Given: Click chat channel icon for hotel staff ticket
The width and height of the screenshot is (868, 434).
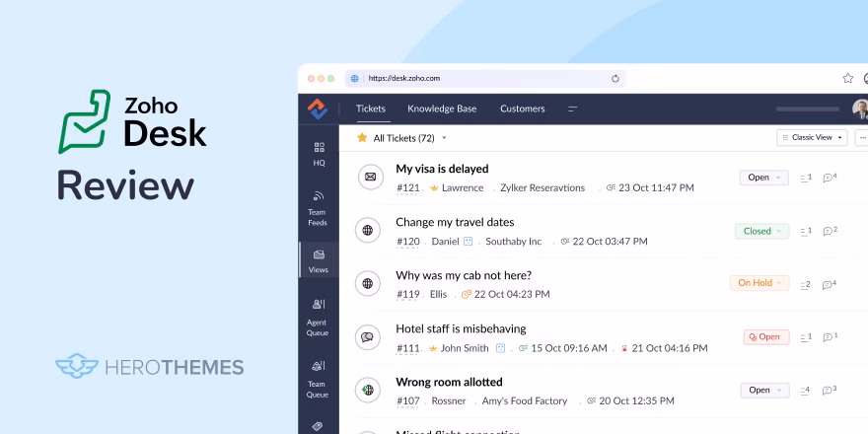Looking at the screenshot, I should point(368,337).
